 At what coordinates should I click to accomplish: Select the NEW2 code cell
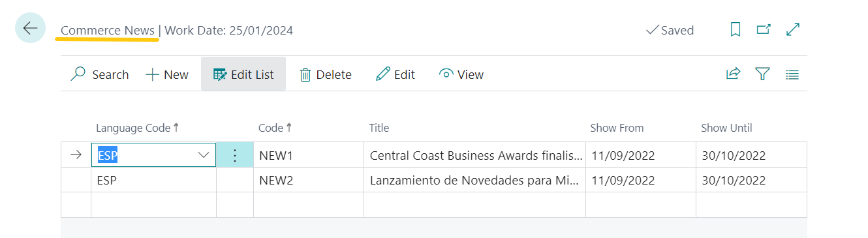[309, 180]
